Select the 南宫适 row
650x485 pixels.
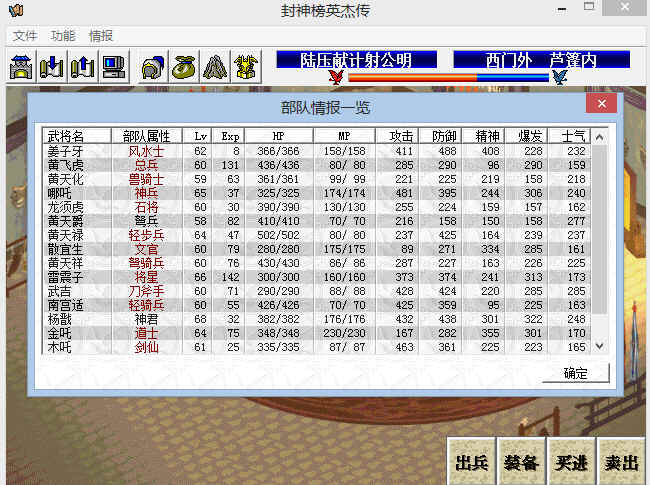click(x=317, y=305)
